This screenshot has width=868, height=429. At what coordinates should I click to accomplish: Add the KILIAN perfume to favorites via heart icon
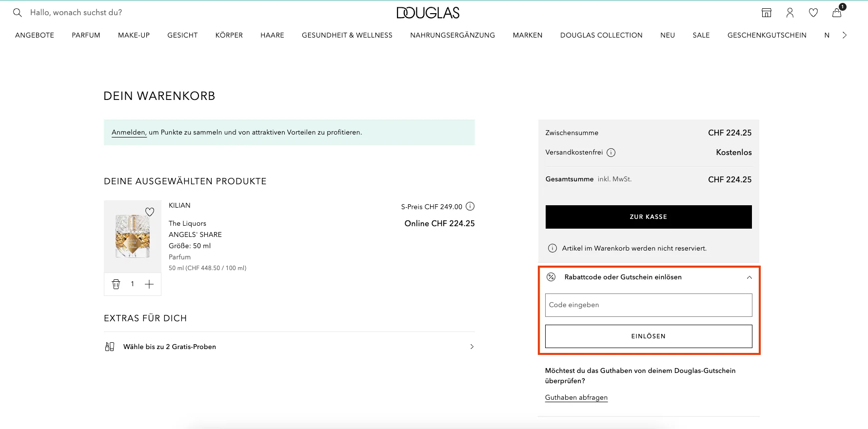150,212
